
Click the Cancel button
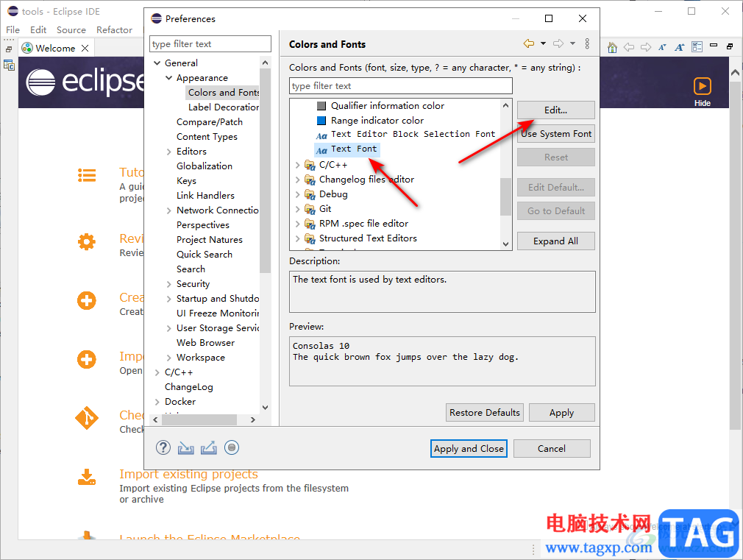(x=552, y=449)
